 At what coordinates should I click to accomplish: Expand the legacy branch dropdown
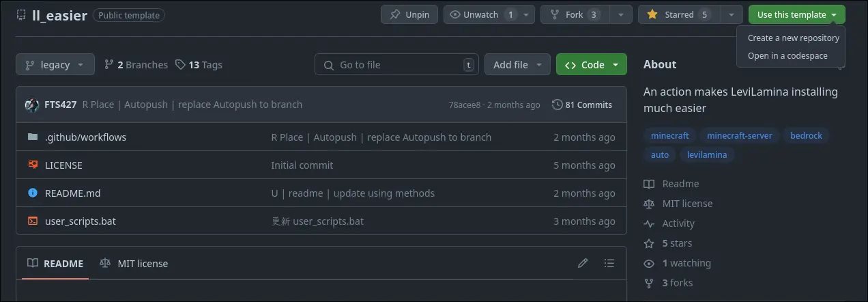click(x=55, y=65)
